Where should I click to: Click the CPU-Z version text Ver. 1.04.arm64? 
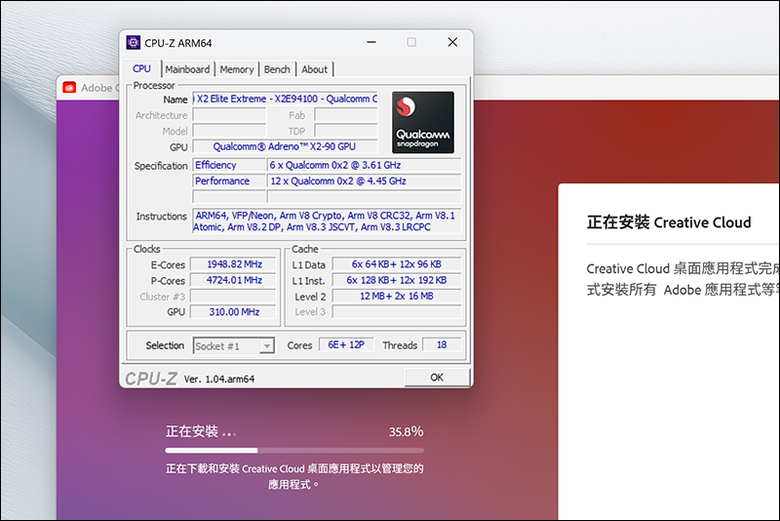tap(219, 379)
